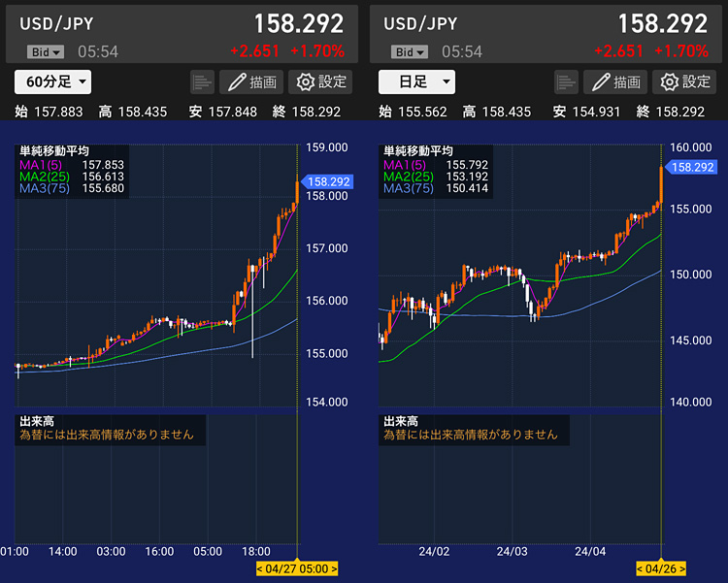Open 設定 settings in left chart

(x=321, y=82)
